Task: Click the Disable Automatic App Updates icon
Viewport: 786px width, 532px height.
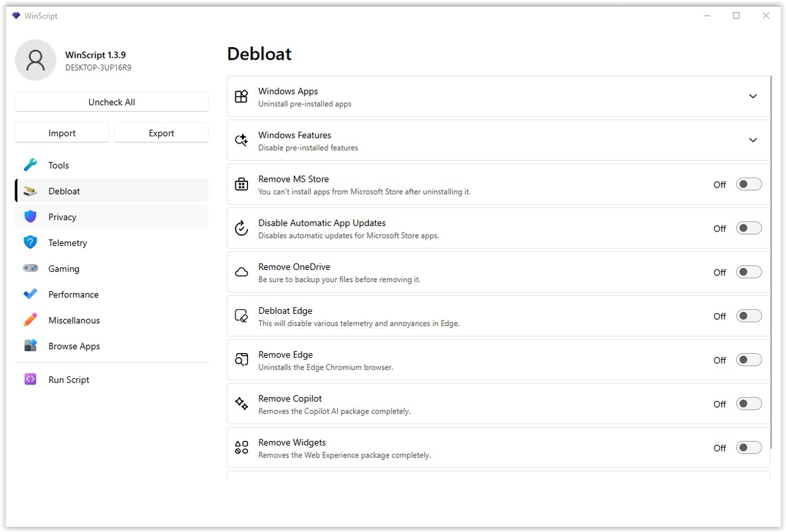Action: 241,228
